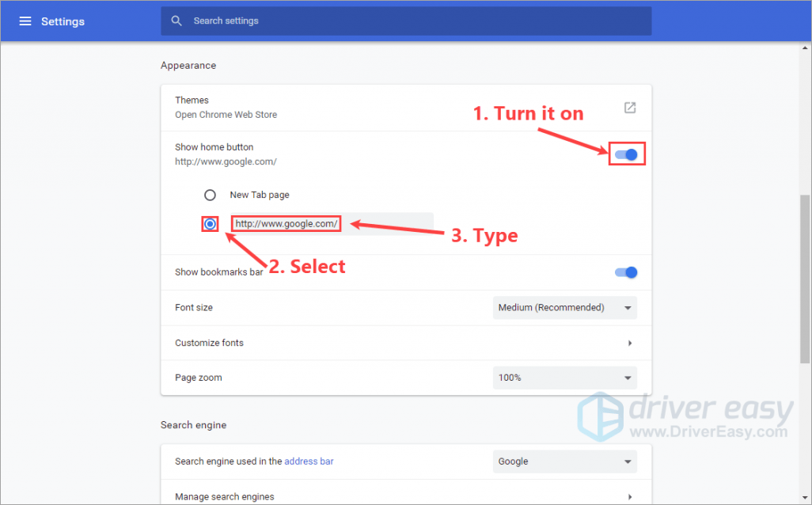Click the Customize fonts row label
This screenshot has height=505, width=812.
tap(209, 343)
